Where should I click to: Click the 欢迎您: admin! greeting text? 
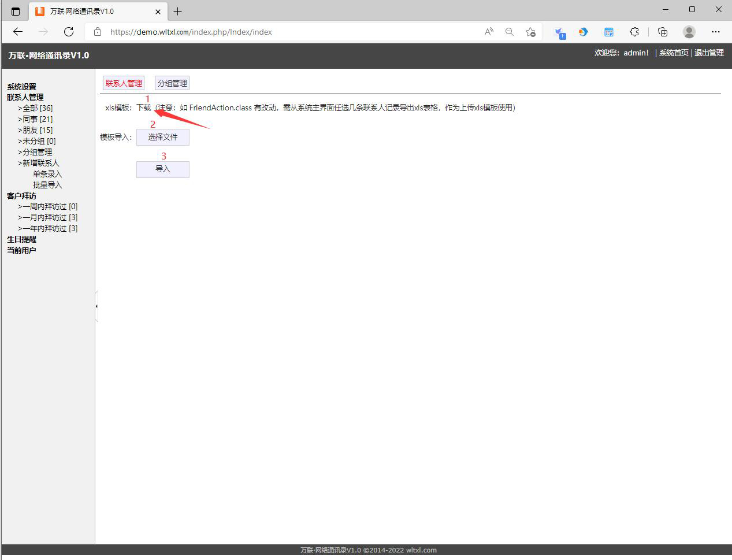point(622,53)
